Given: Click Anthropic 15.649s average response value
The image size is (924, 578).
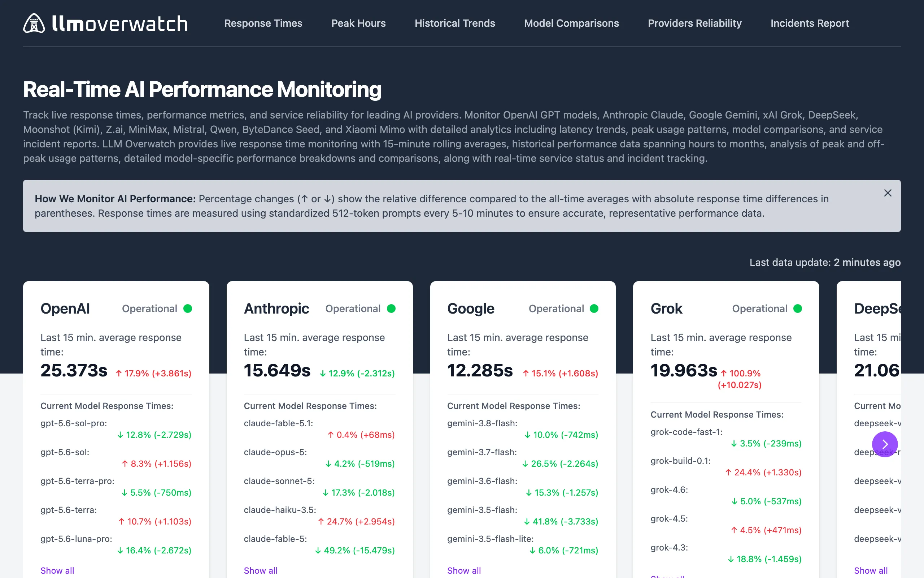Looking at the screenshot, I should (277, 370).
